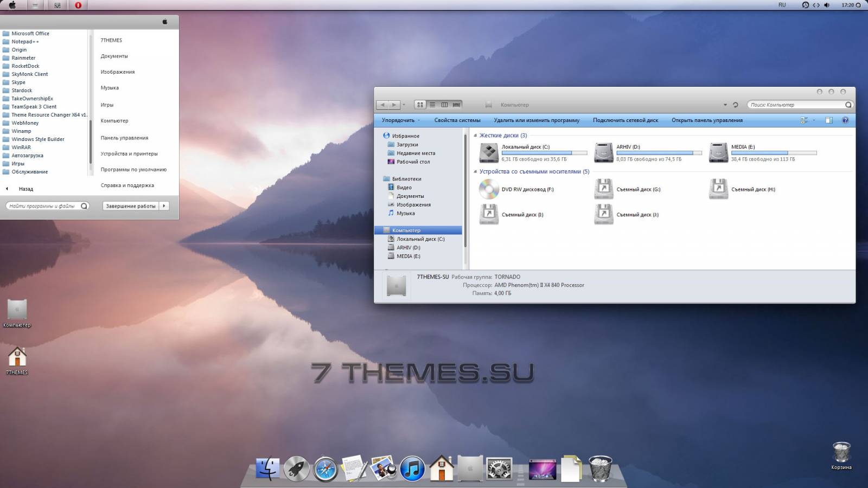Launch iTunes music note dock icon

pyautogui.click(x=412, y=468)
